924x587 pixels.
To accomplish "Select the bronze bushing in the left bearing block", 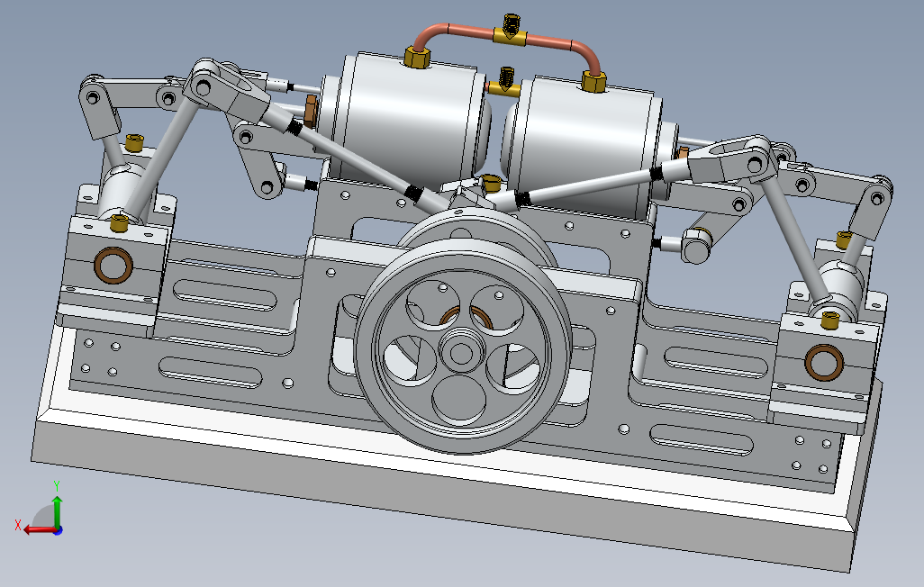I will 113,266.
